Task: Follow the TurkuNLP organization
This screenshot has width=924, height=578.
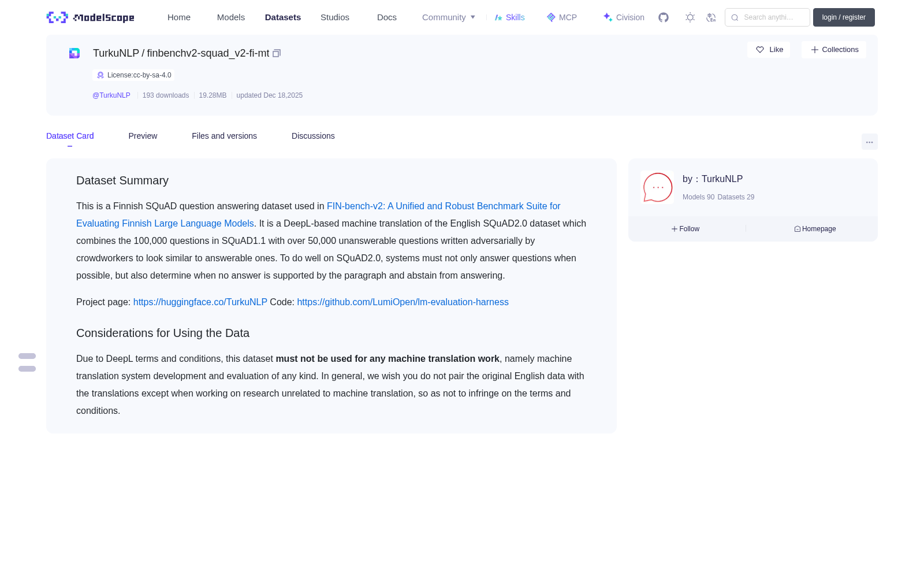Action: pyautogui.click(x=685, y=229)
